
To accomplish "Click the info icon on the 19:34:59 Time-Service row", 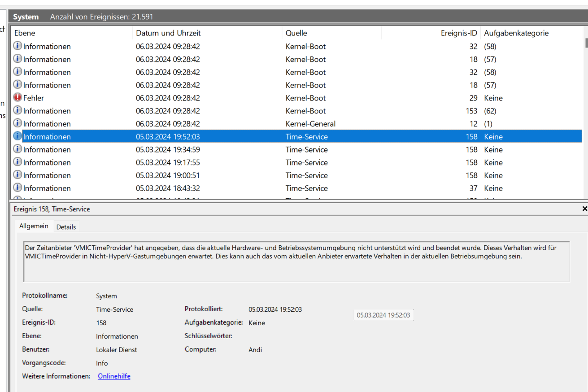I will [18, 149].
